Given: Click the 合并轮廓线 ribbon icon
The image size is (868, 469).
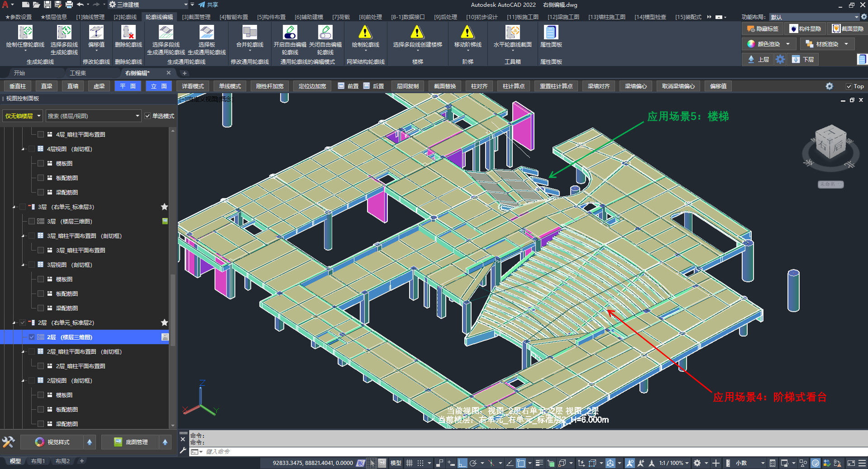Looking at the screenshot, I should pyautogui.click(x=250, y=33).
